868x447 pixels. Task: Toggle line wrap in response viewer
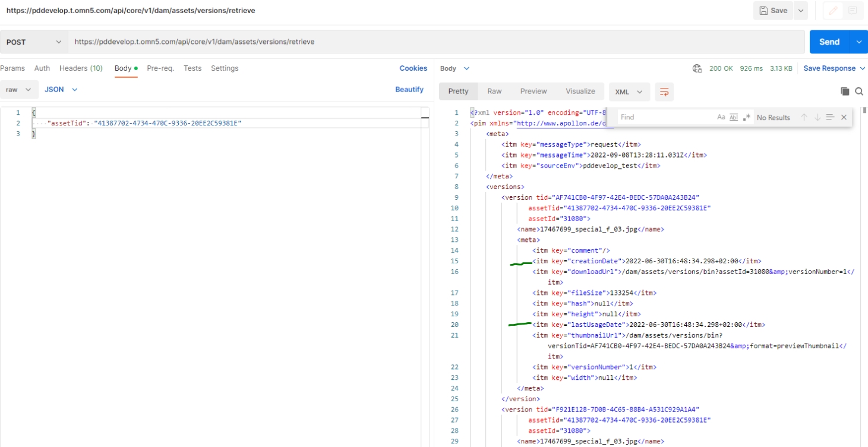coord(664,92)
